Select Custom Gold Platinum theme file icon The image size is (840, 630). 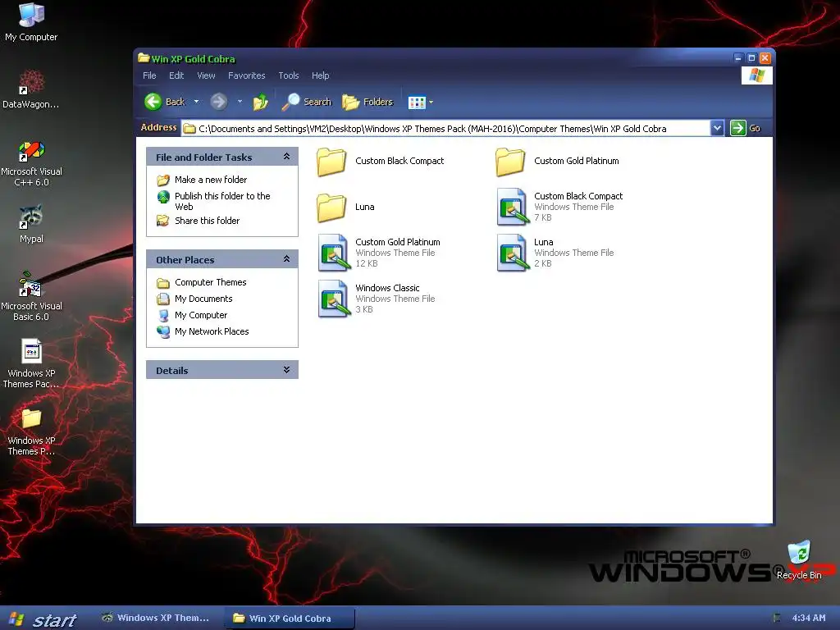point(333,253)
